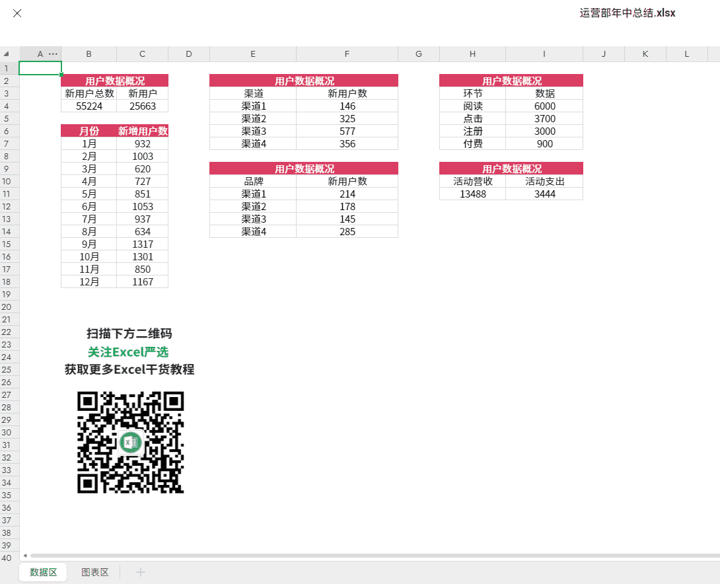The height and width of the screenshot is (588, 720).
Task: Select column F header
Action: [347, 54]
